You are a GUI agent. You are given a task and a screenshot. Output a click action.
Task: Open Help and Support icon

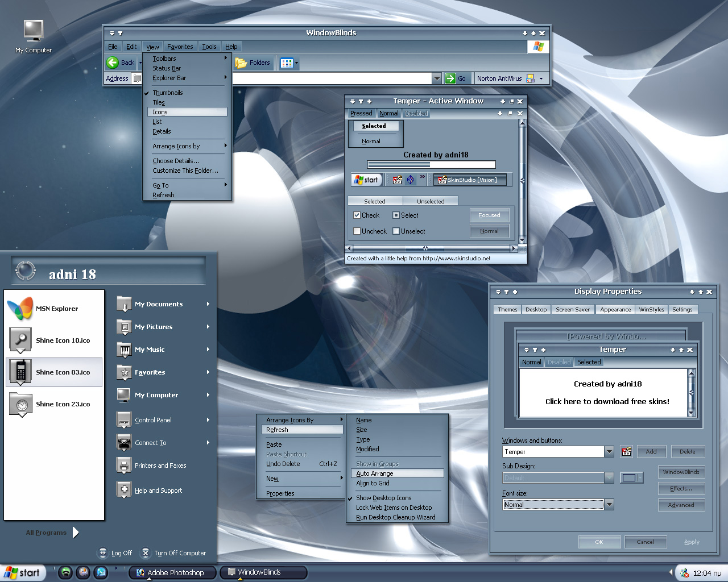click(x=124, y=490)
